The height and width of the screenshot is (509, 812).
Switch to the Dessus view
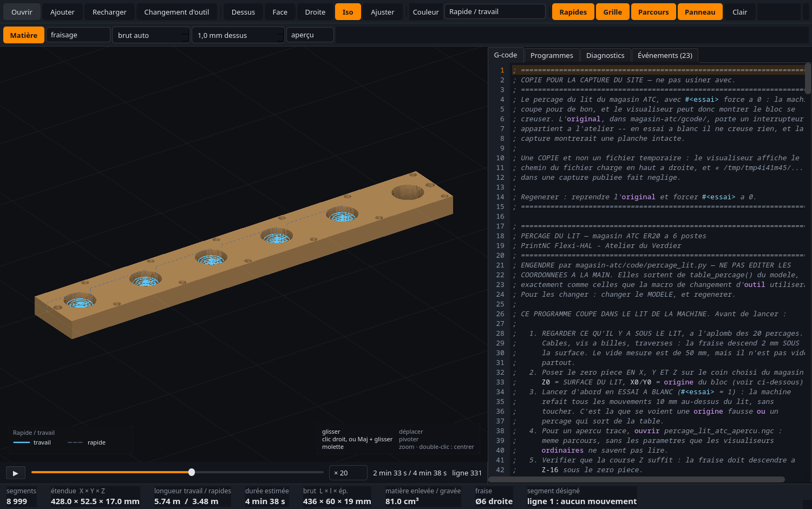[x=243, y=12]
